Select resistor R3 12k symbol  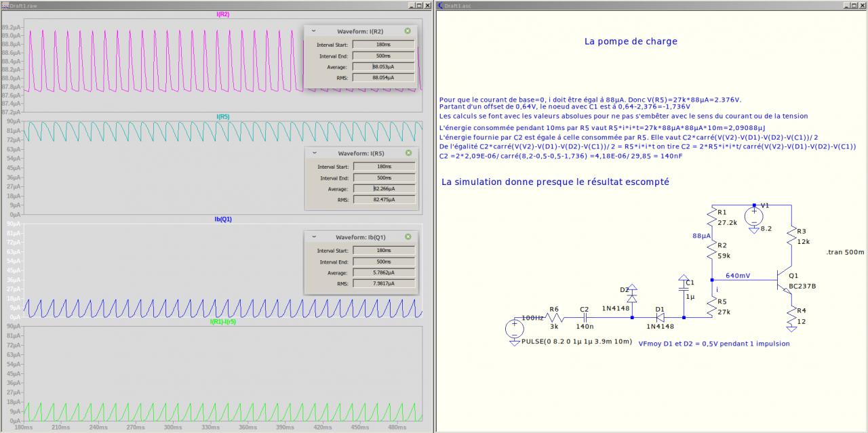(791, 236)
